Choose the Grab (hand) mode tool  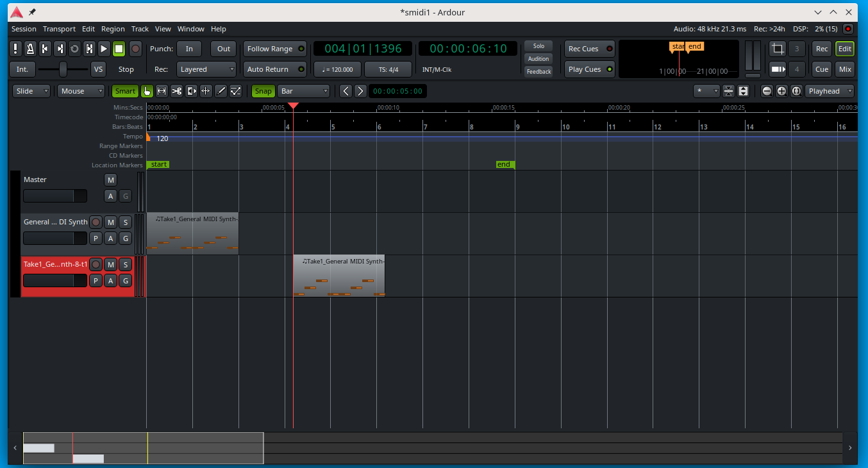(147, 91)
